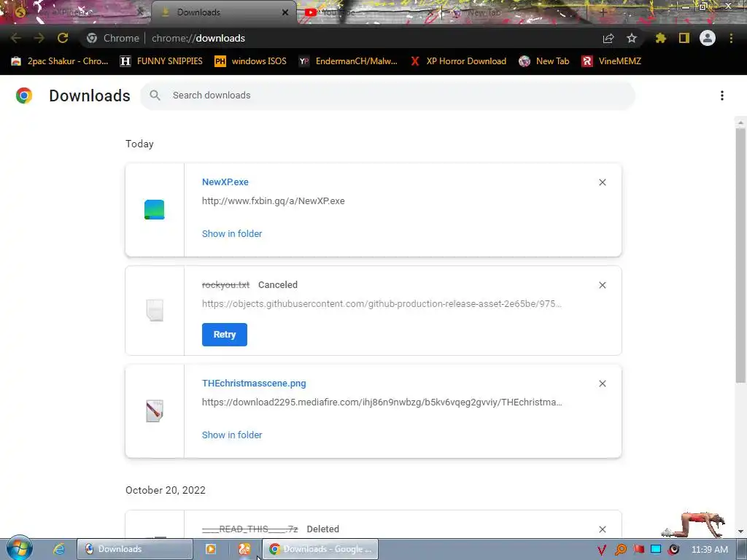
Task: Launch Internet Explorer from taskbar
Action: coord(59,549)
